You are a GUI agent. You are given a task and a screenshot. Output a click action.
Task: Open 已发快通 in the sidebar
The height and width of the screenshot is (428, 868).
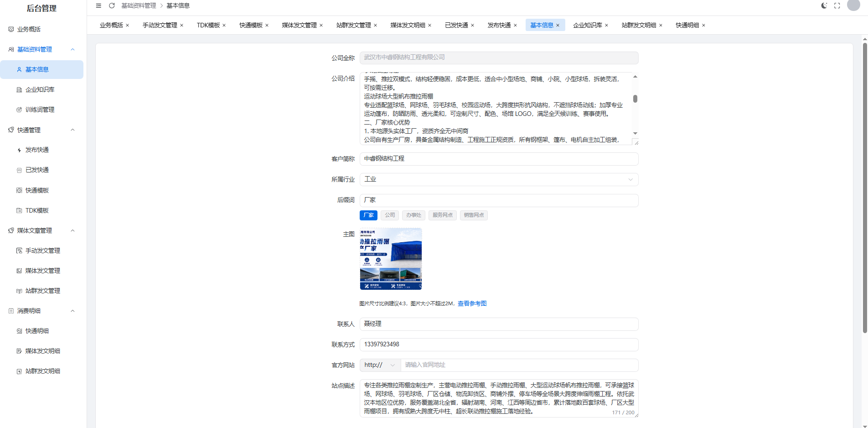tap(41, 170)
